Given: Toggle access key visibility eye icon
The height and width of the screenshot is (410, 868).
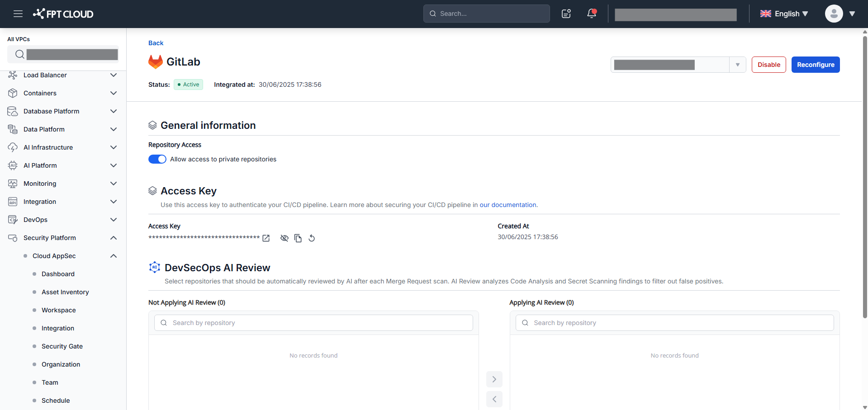Looking at the screenshot, I should pos(284,238).
